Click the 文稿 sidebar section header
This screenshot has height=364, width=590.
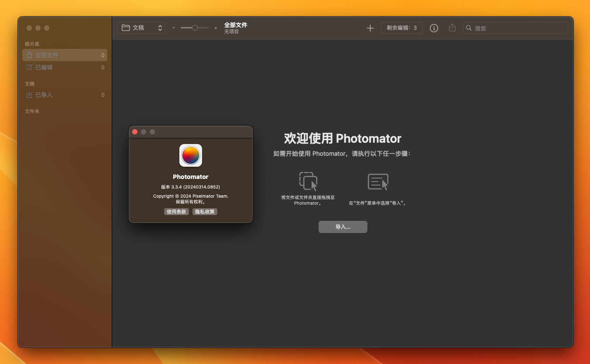point(30,84)
